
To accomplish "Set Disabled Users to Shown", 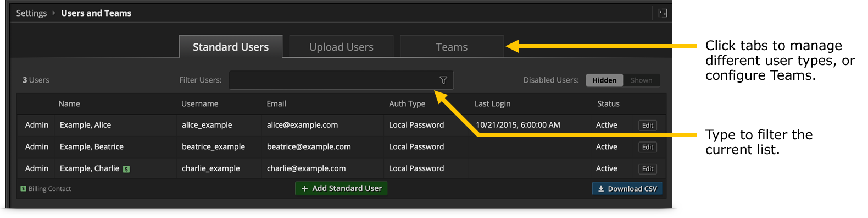I will pos(642,80).
